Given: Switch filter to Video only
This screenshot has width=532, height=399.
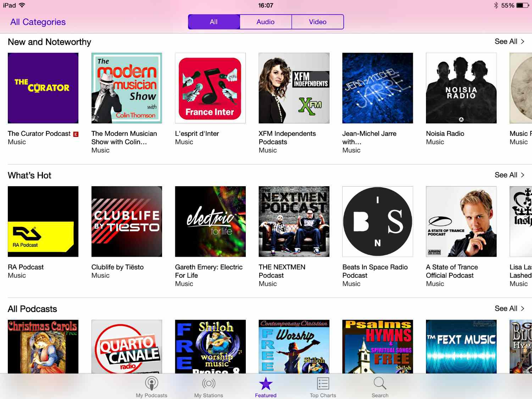Looking at the screenshot, I should (x=317, y=22).
